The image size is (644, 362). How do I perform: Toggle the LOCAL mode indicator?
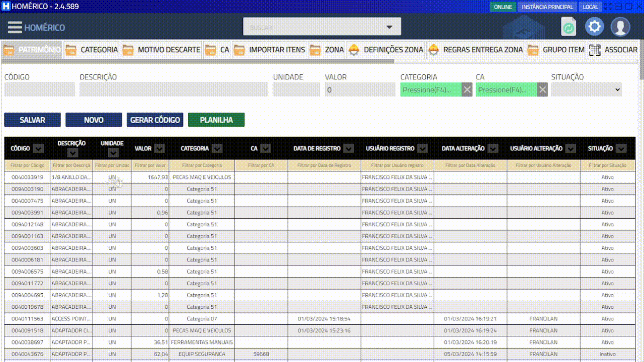(590, 7)
